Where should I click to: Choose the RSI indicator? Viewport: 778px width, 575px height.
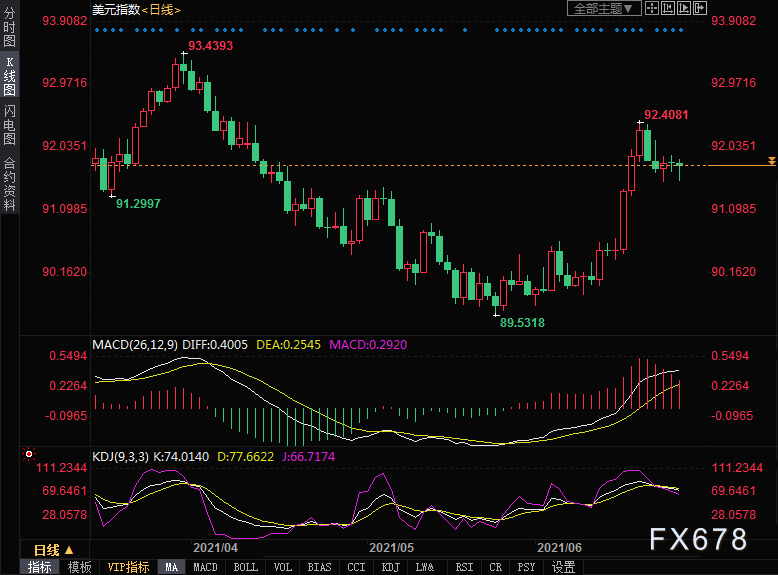click(464, 567)
